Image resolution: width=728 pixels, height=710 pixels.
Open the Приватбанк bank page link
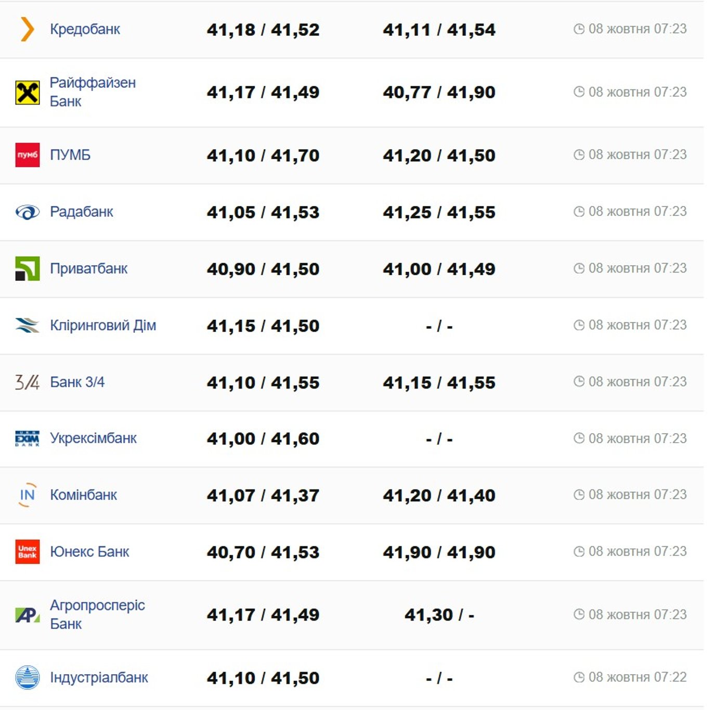(x=88, y=269)
